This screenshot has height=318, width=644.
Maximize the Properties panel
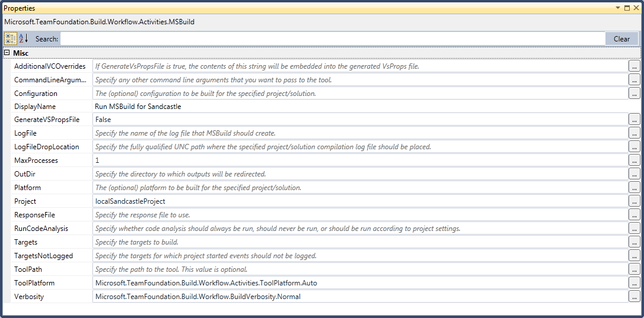(627, 8)
